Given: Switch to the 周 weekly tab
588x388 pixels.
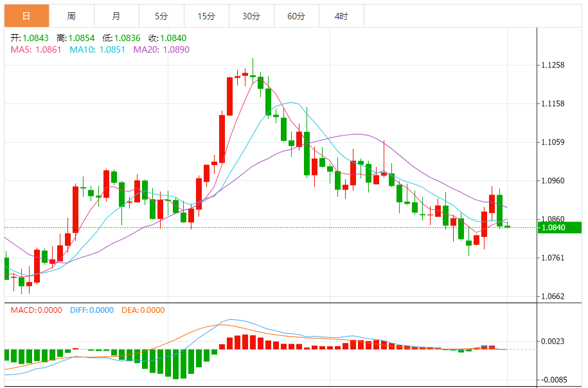Looking at the screenshot, I should point(71,16).
